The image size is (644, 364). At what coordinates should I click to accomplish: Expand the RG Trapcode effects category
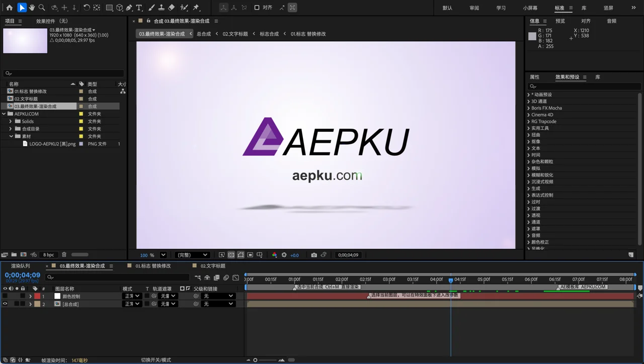pos(528,121)
